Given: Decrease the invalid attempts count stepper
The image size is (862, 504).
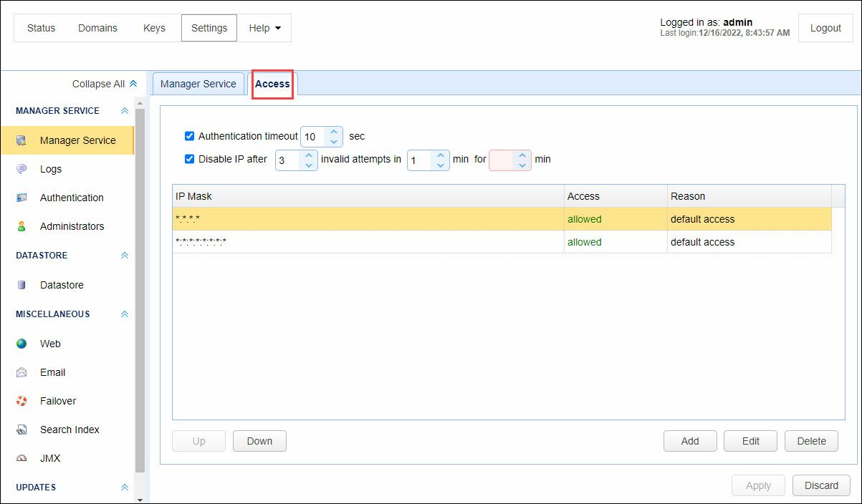Looking at the screenshot, I should point(308,165).
